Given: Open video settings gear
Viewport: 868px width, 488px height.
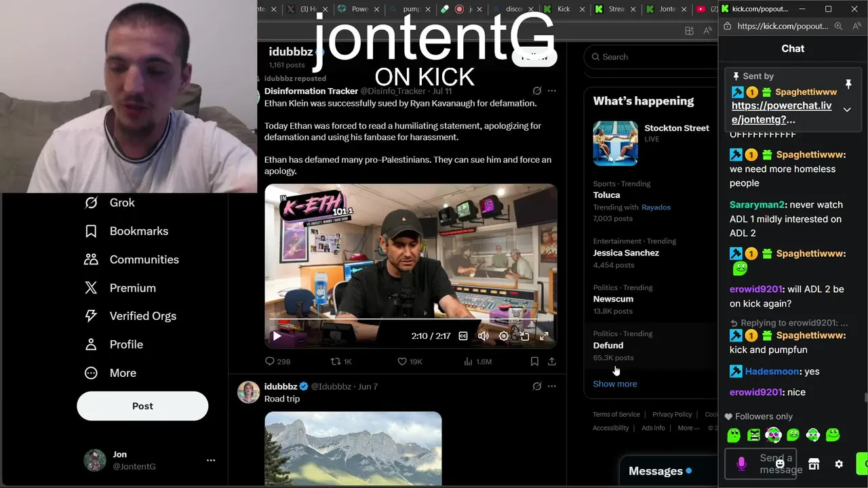Looking at the screenshot, I should 504,335.
